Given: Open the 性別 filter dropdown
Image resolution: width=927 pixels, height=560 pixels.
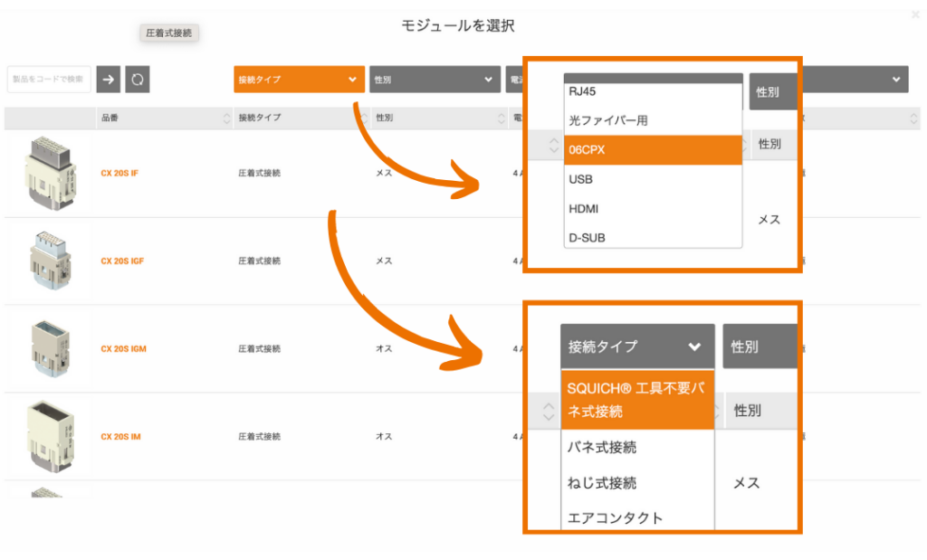Looking at the screenshot, I should click(435, 80).
